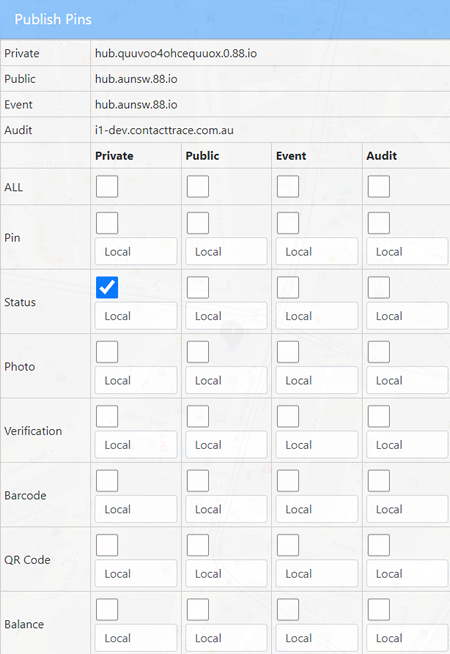Tick the Balance Event checkbox
Image resolution: width=450 pixels, height=654 pixels.
point(288,609)
